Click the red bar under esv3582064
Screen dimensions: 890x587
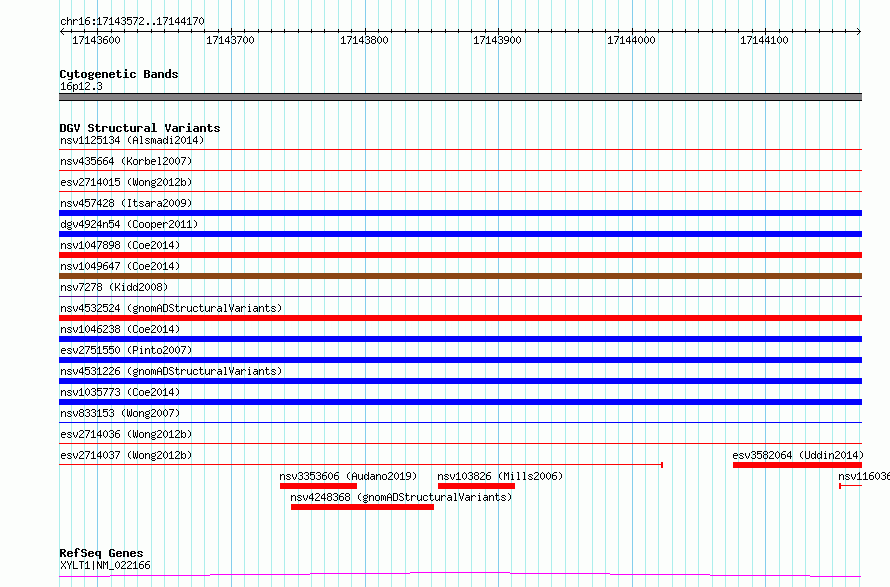(x=797, y=465)
